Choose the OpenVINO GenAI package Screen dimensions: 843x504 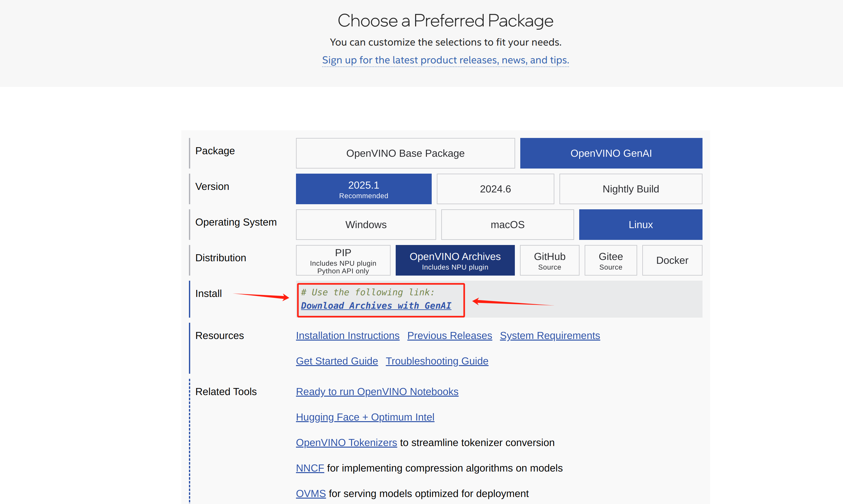click(611, 153)
